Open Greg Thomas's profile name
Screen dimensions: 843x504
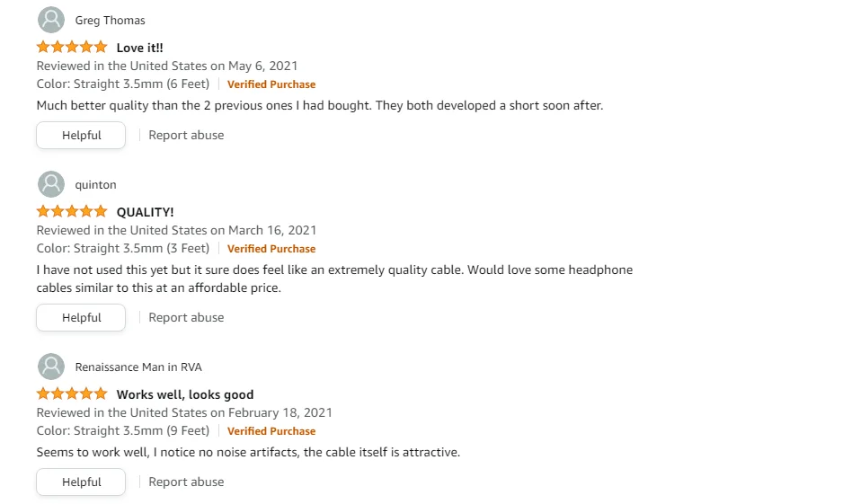pyautogui.click(x=110, y=21)
